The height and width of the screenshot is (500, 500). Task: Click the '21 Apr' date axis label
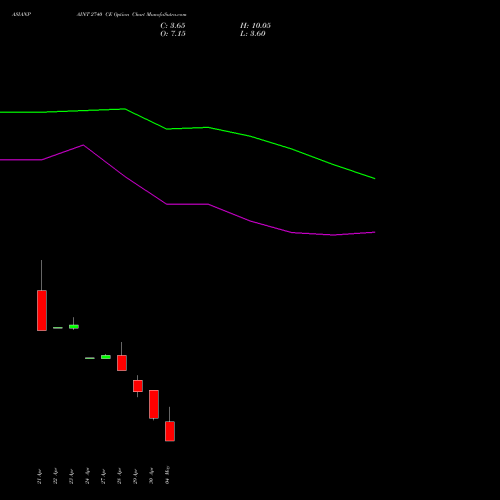pos(39,476)
